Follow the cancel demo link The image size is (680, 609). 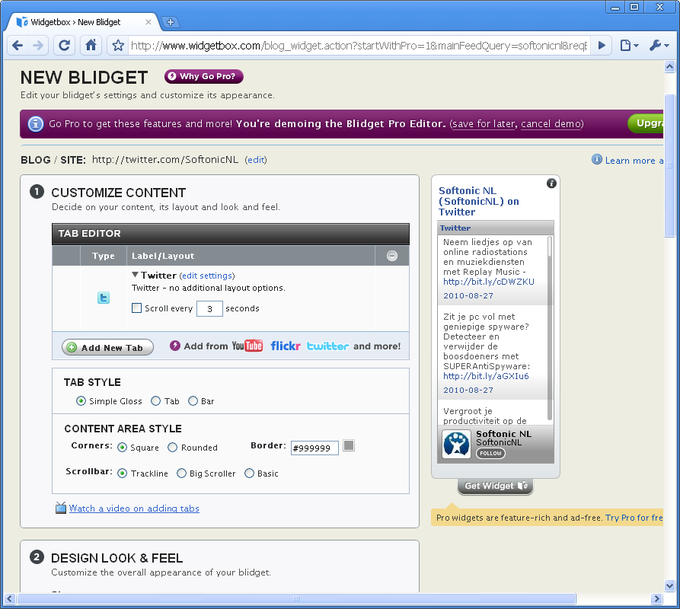(551, 124)
